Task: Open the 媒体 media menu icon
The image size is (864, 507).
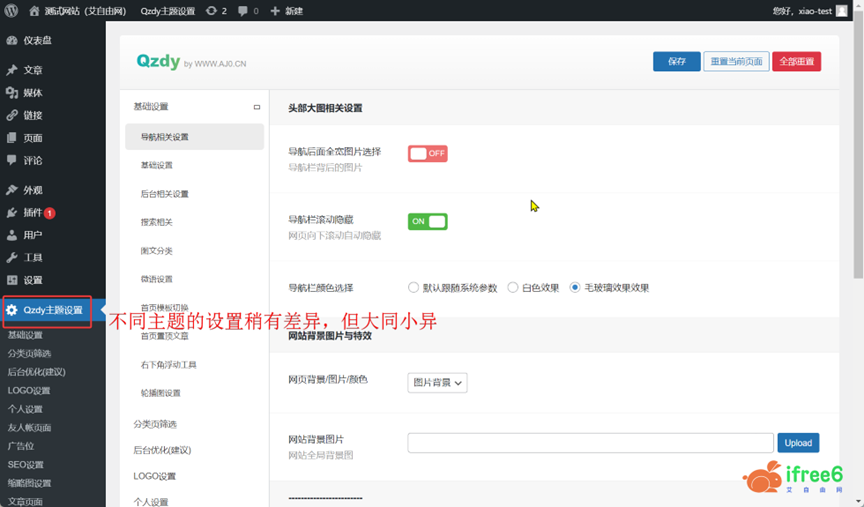Action: pos(12,93)
